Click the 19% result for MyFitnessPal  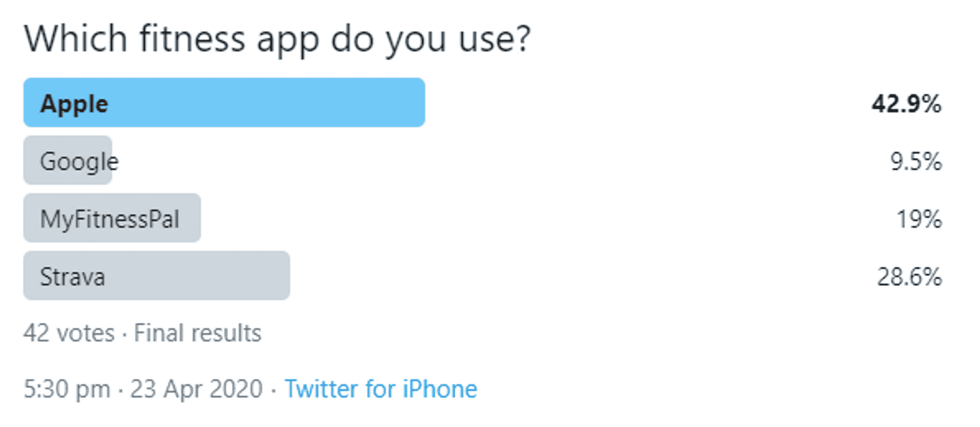click(919, 219)
